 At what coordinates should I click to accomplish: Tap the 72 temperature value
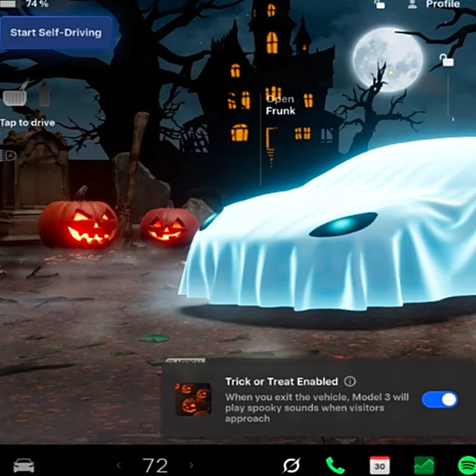(155, 466)
